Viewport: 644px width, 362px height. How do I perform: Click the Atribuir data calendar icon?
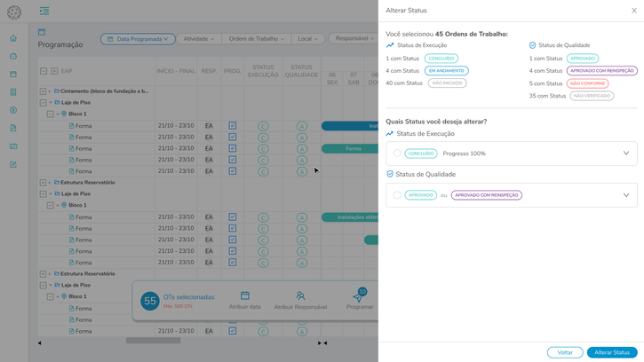[x=245, y=295]
